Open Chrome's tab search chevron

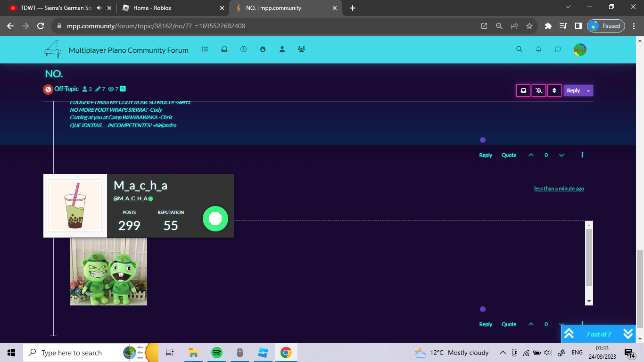click(x=568, y=7)
